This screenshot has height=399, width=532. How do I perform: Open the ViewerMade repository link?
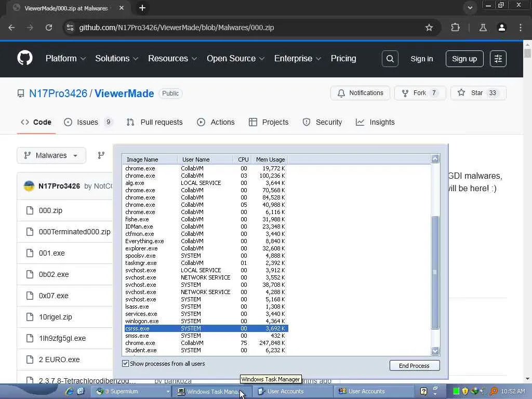point(124,94)
